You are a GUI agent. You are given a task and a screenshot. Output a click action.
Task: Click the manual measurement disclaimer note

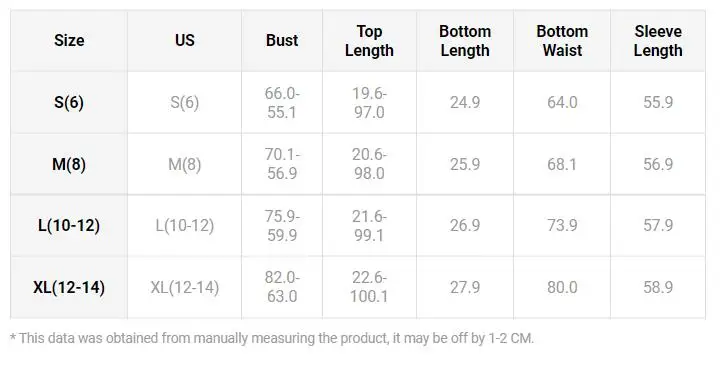click(x=272, y=338)
